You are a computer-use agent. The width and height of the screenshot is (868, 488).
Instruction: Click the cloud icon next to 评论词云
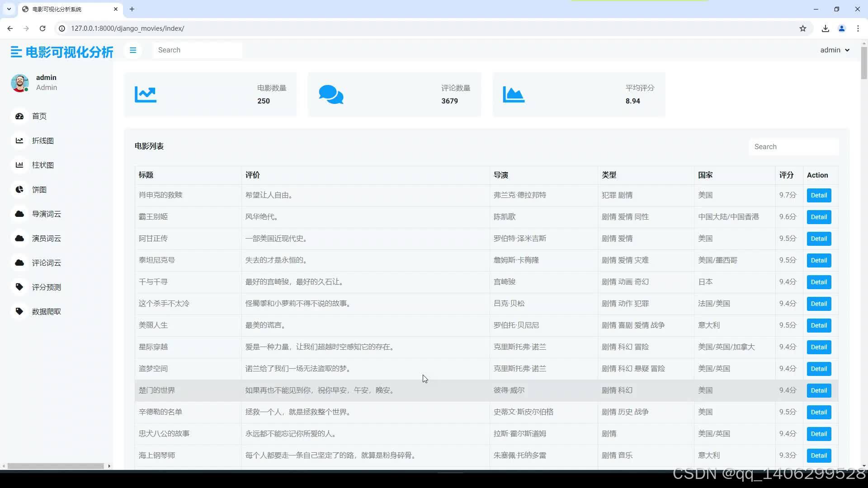[x=19, y=263]
